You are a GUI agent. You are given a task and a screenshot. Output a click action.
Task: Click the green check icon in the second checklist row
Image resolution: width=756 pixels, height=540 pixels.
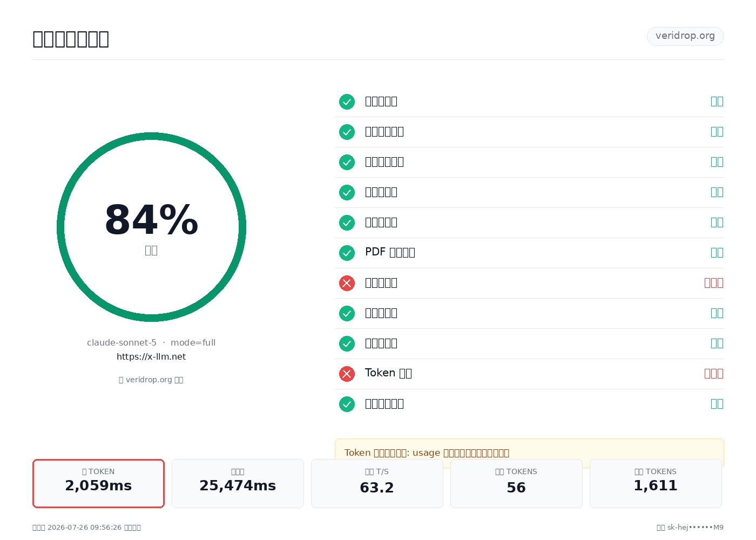[347, 132]
